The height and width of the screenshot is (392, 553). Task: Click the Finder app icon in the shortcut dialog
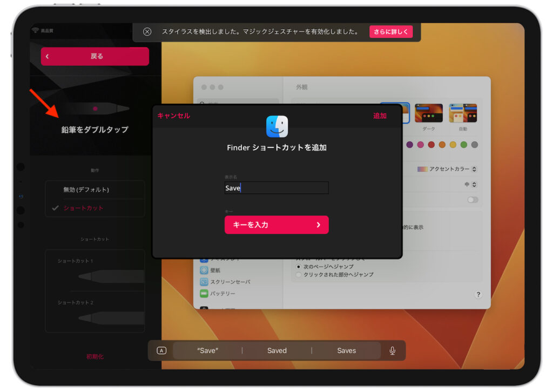[x=276, y=125]
